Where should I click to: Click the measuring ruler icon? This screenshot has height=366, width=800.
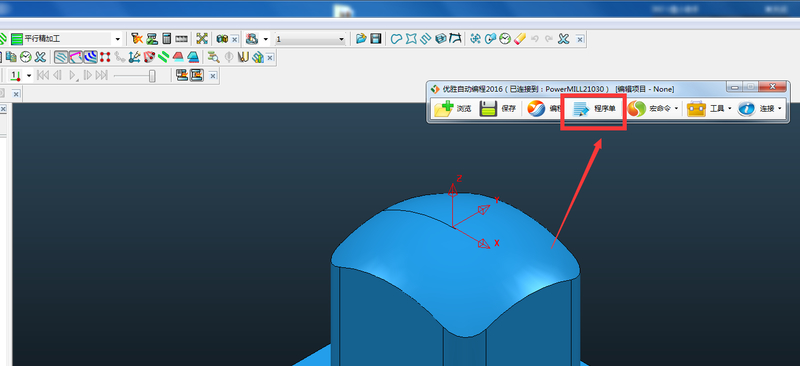[181, 39]
